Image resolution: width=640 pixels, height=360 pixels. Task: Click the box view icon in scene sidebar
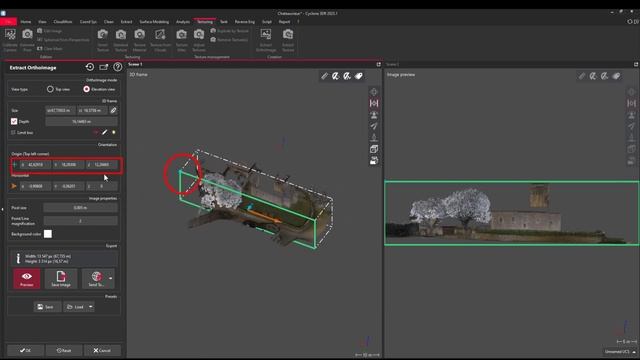373,149
